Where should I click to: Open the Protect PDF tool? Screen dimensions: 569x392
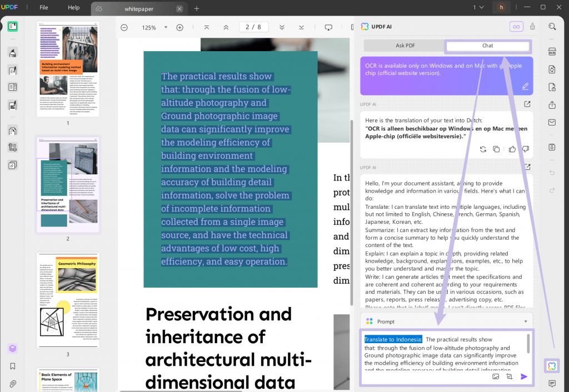(552, 87)
